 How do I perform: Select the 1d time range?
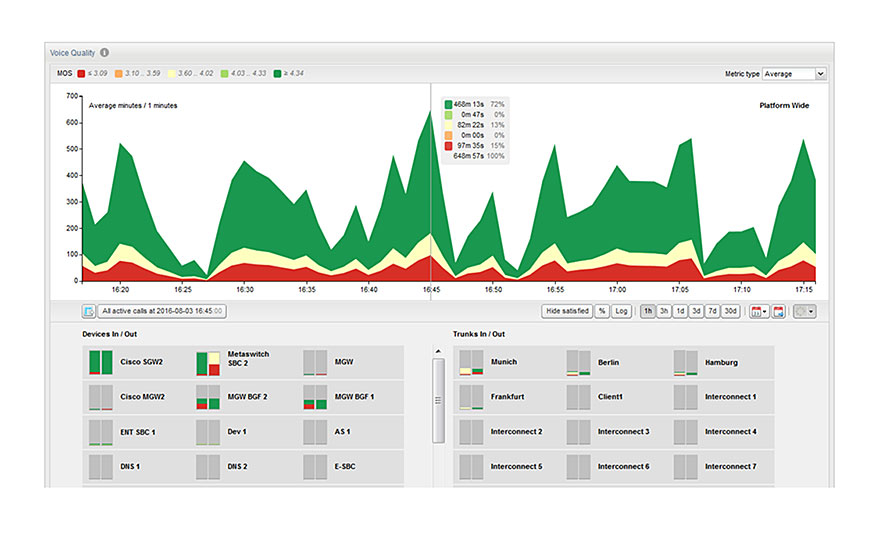pos(680,311)
